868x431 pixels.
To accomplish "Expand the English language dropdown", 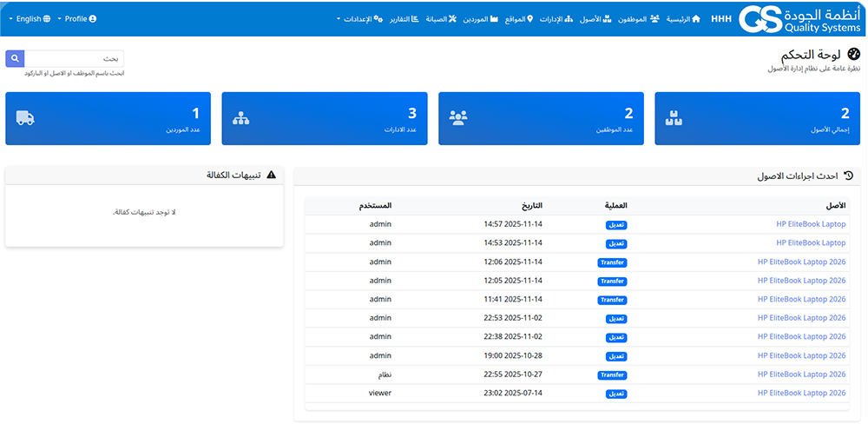I will pyautogui.click(x=33, y=18).
